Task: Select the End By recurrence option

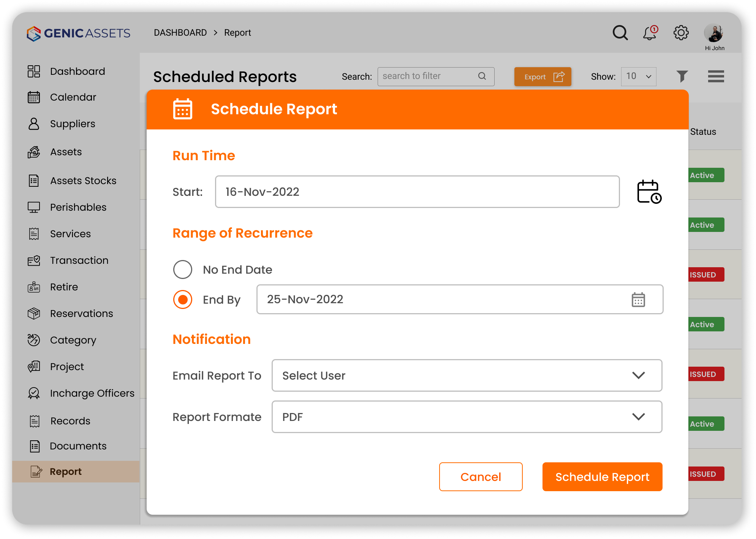Action: (183, 299)
